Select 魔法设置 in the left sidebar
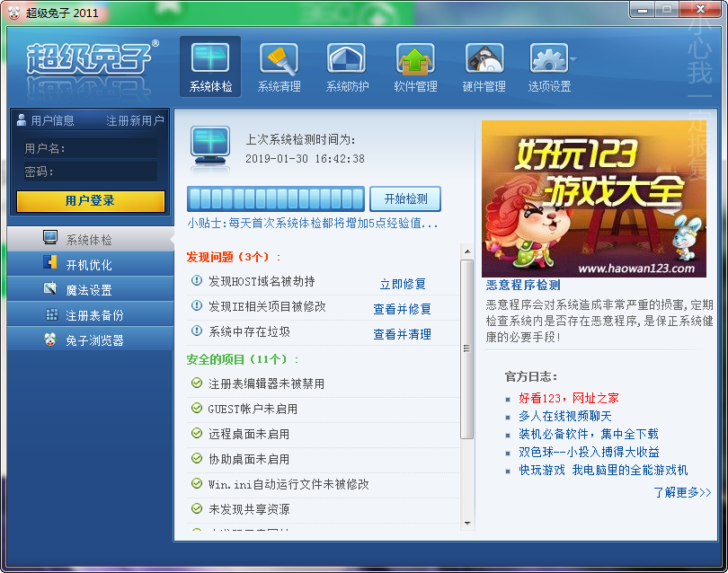Image resolution: width=728 pixels, height=573 pixels. tap(91, 288)
